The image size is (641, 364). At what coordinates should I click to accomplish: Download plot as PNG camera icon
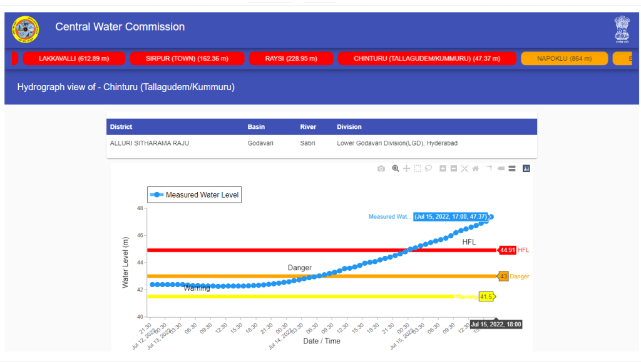coord(381,168)
